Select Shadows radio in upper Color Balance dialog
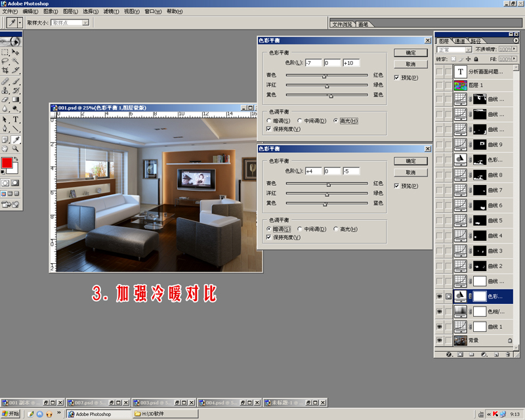 (x=268, y=121)
